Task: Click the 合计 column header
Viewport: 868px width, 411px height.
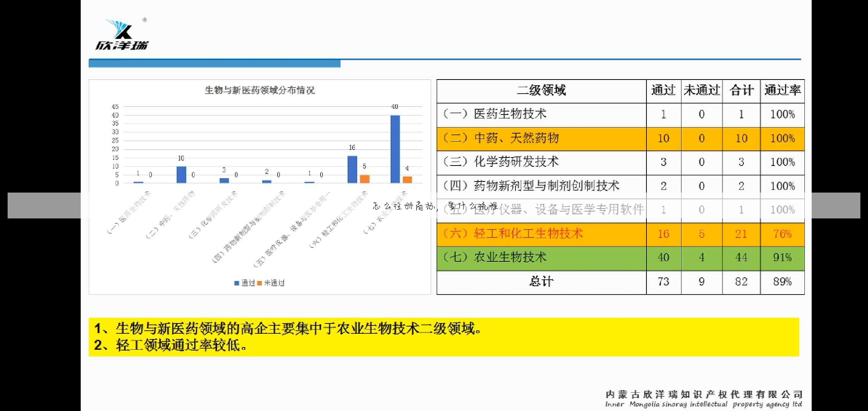Action: pyautogui.click(x=741, y=91)
